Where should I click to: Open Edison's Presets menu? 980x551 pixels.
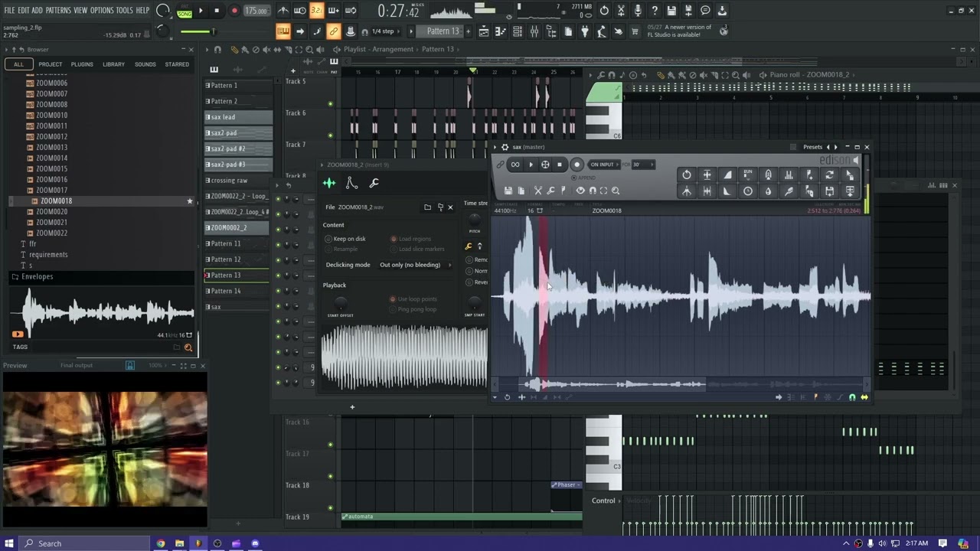click(812, 147)
